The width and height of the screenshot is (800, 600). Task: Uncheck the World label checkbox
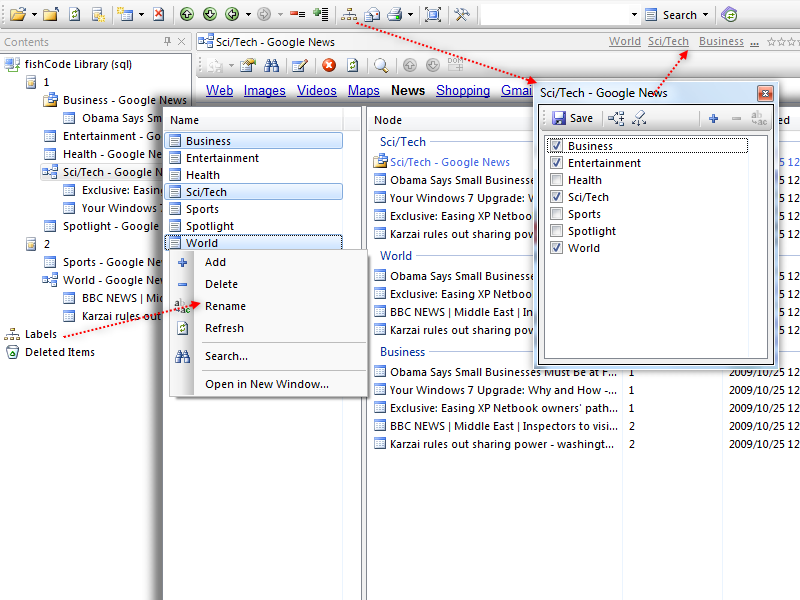[556, 248]
